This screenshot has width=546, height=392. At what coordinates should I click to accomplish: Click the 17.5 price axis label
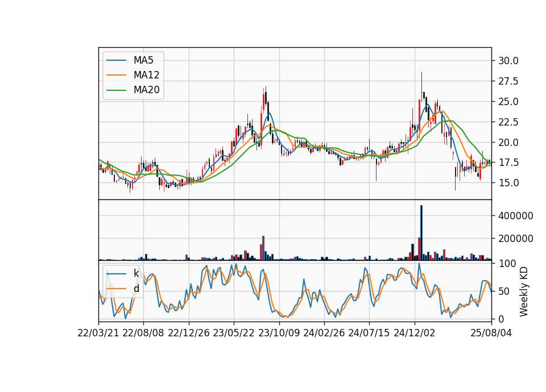[x=508, y=162]
